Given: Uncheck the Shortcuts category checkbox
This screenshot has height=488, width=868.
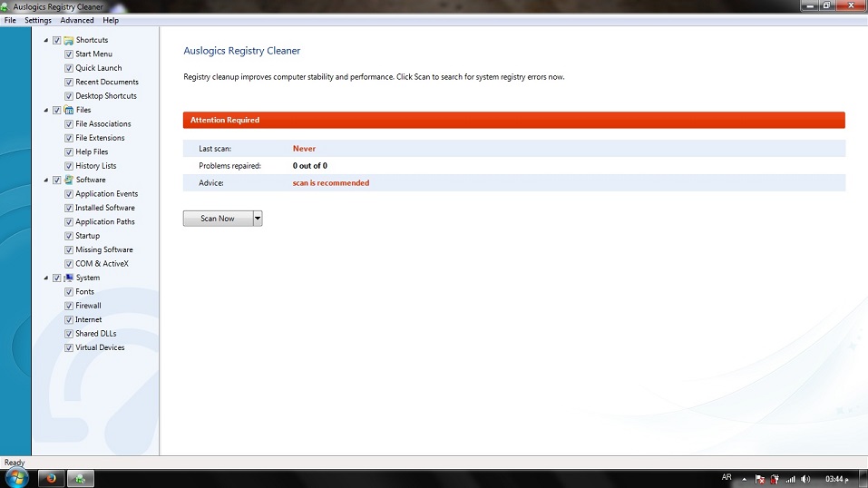Looking at the screenshot, I should point(56,41).
